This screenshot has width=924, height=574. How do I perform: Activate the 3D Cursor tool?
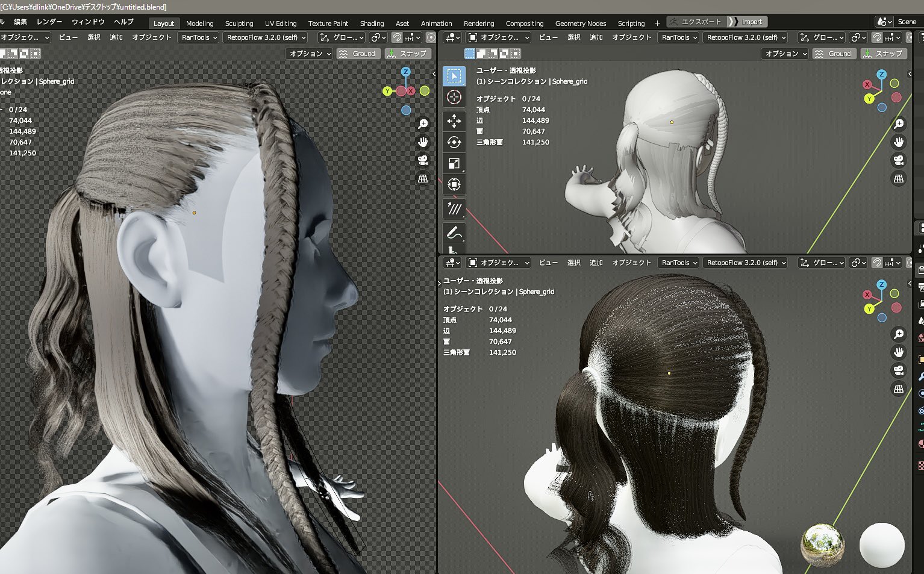coord(454,98)
